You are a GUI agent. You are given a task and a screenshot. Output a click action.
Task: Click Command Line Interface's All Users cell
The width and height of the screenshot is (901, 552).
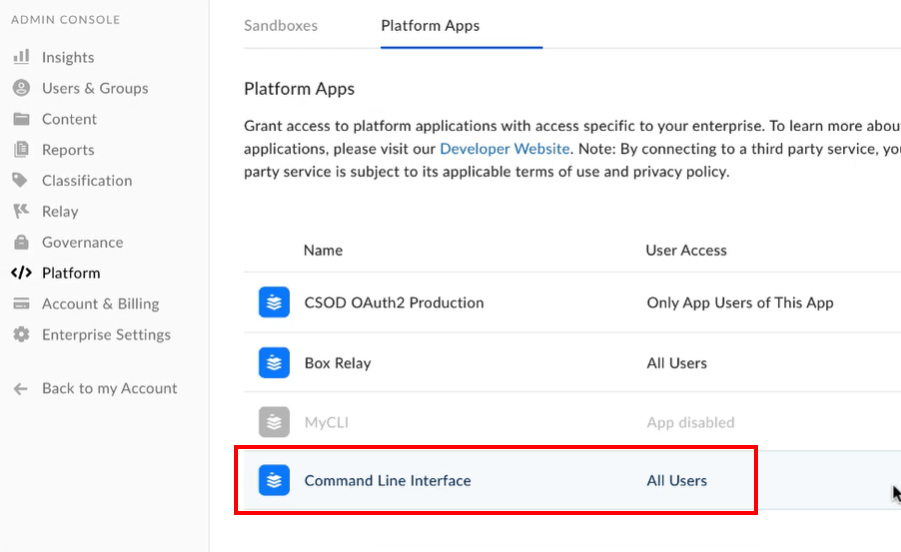click(x=677, y=481)
